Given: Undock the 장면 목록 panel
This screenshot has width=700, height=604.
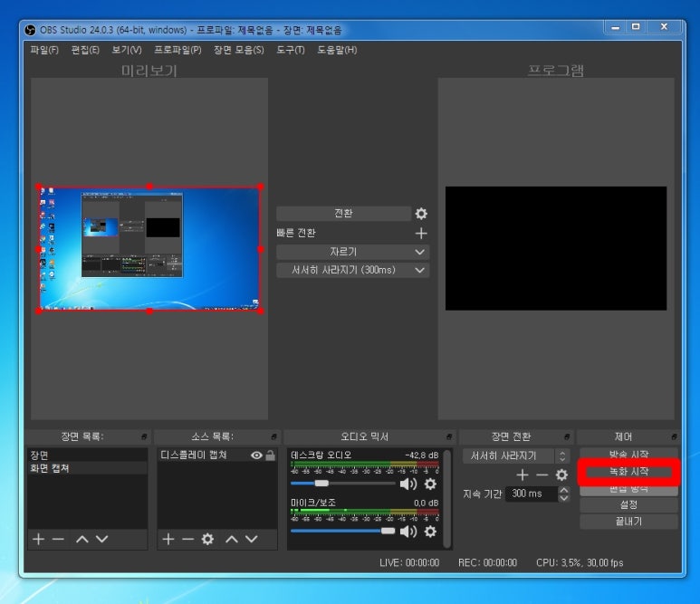Looking at the screenshot, I should click(x=144, y=436).
